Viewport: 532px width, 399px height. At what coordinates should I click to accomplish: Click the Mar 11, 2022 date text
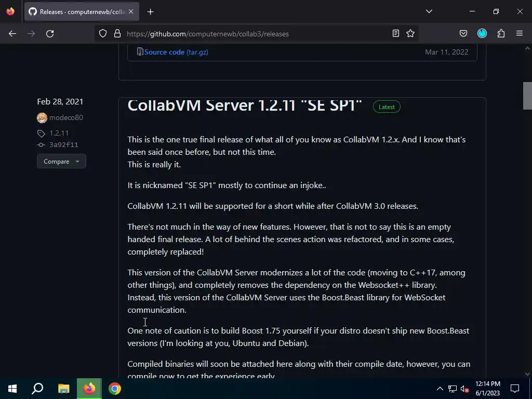pos(446,52)
